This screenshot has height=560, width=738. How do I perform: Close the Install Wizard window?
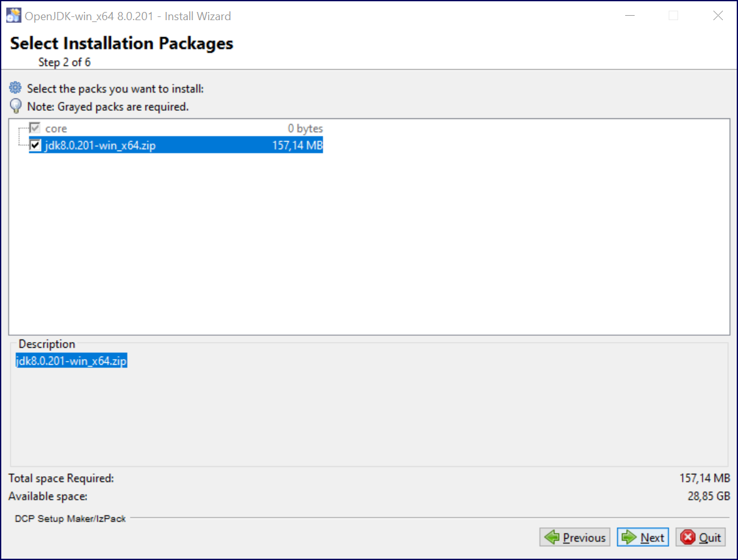[x=718, y=16]
